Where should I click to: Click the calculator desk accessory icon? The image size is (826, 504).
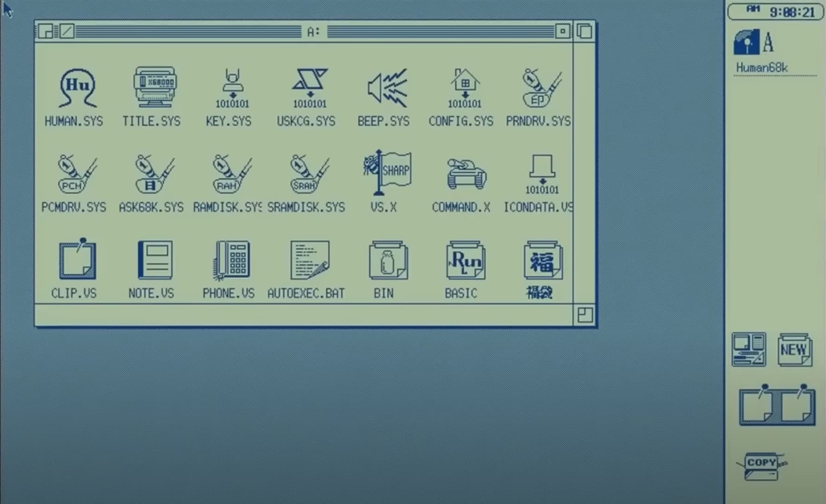pos(749,349)
